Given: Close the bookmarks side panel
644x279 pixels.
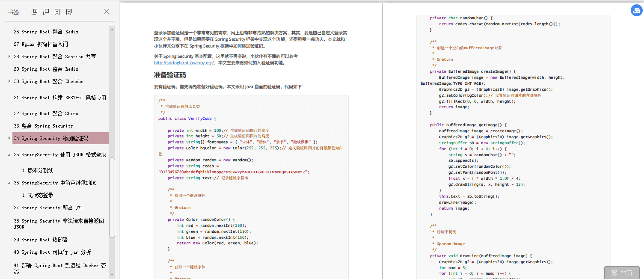Looking at the screenshot, I should point(106,12).
